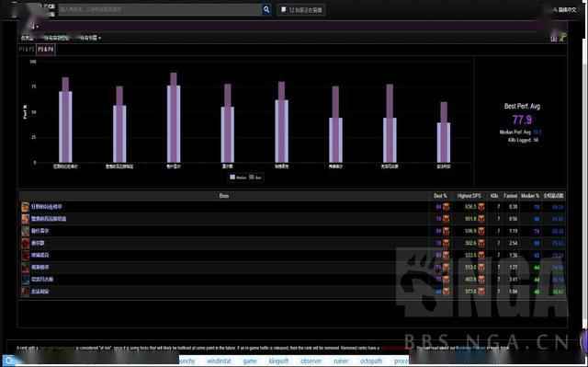Open the first boss row portrait icon
588x367 pixels.
pos(25,207)
